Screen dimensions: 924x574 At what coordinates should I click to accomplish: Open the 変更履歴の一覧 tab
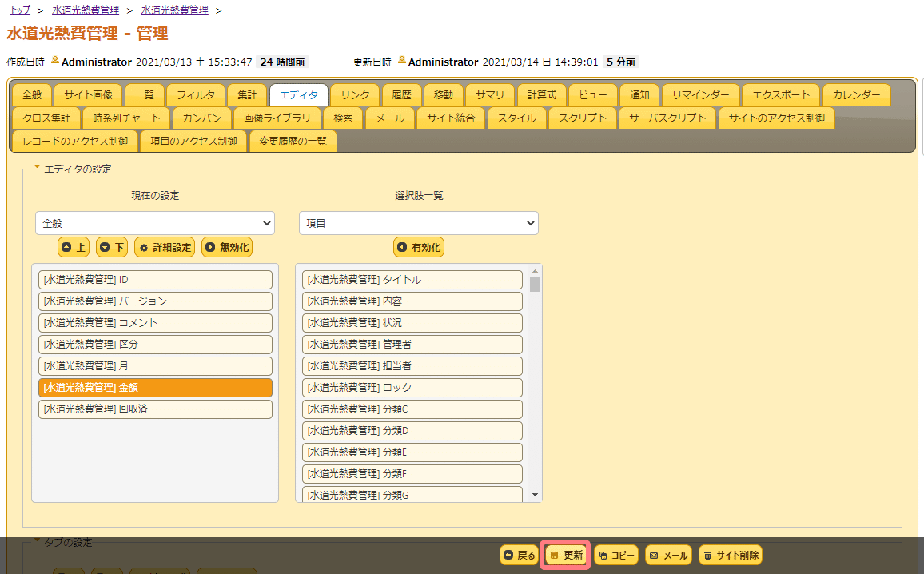point(293,141)
